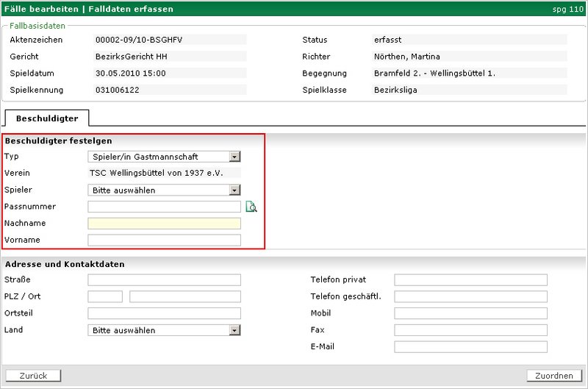Screen dimensions: 588x389
Task: Focus the PLZ postal code field
Action: click(x=105, y=297)
